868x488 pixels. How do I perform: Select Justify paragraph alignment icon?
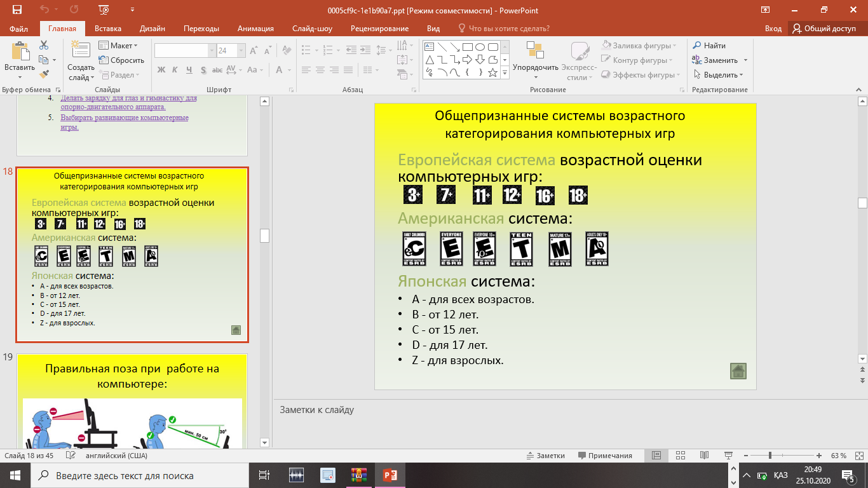[348, 70]
